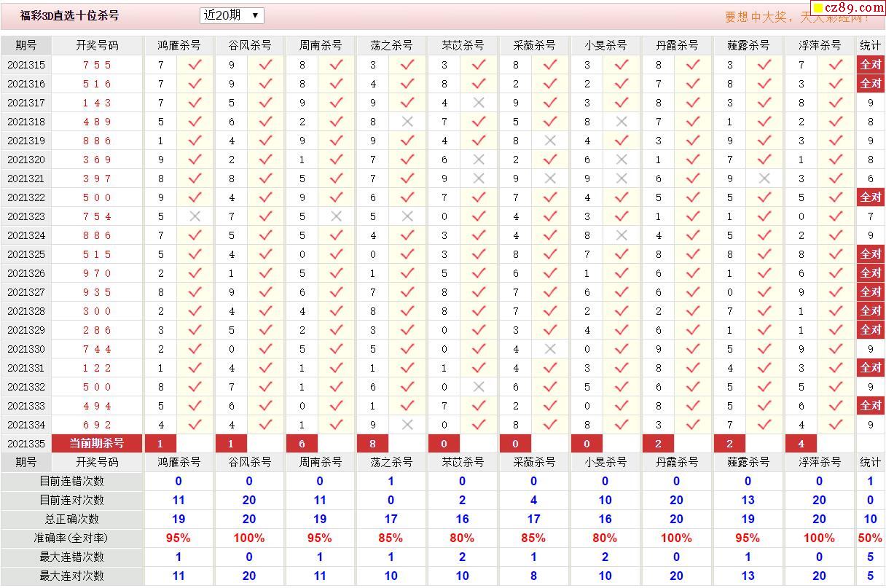Click the red checkmark in row 2021334 under 浮萍杀号
Image resolution: width=886 pixels, height=588 pixels.
coord(836,425)
